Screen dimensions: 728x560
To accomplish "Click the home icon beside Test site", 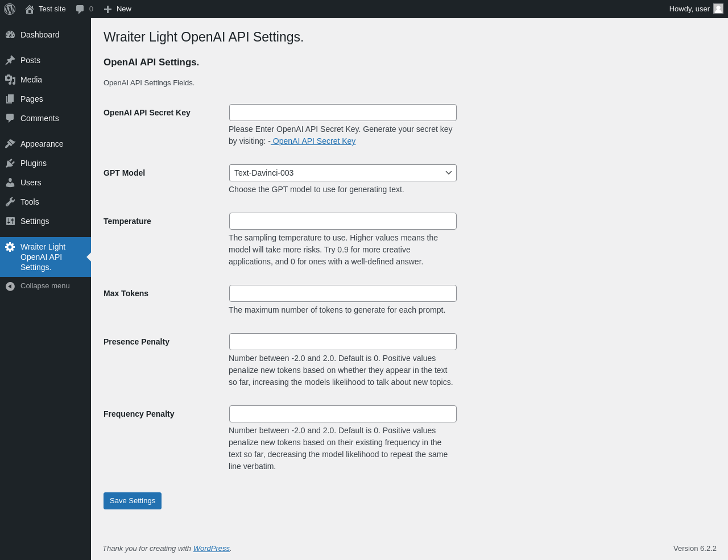I will coord(30,9).
